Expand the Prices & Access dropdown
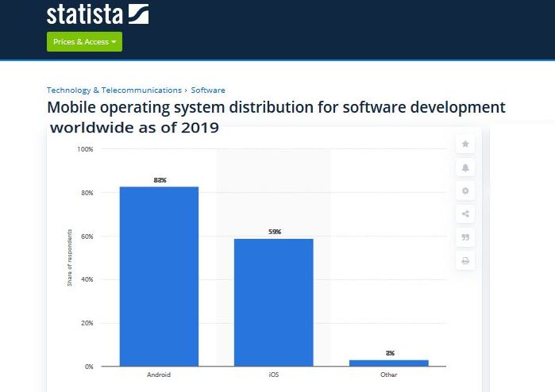 tap(84, 42)
